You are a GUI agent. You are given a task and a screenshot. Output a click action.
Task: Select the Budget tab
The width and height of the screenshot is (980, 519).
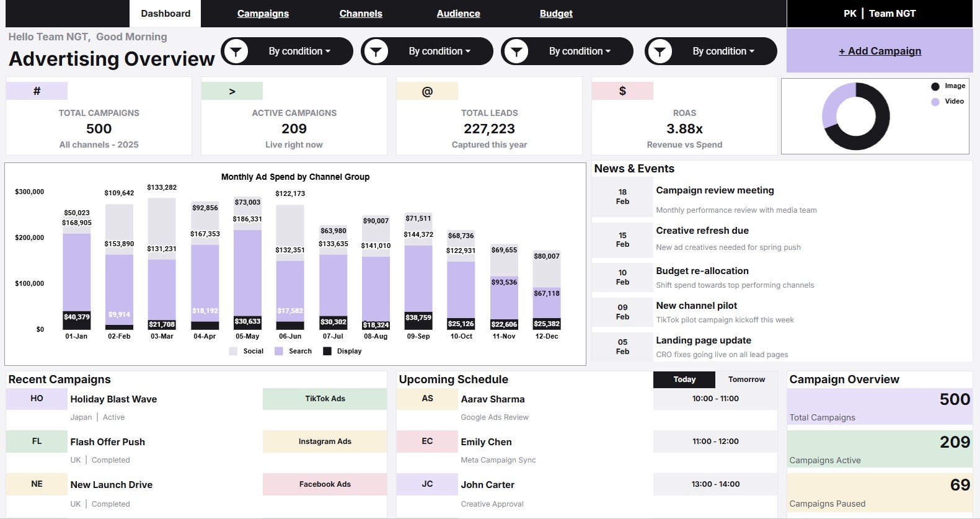coord(556,14)
